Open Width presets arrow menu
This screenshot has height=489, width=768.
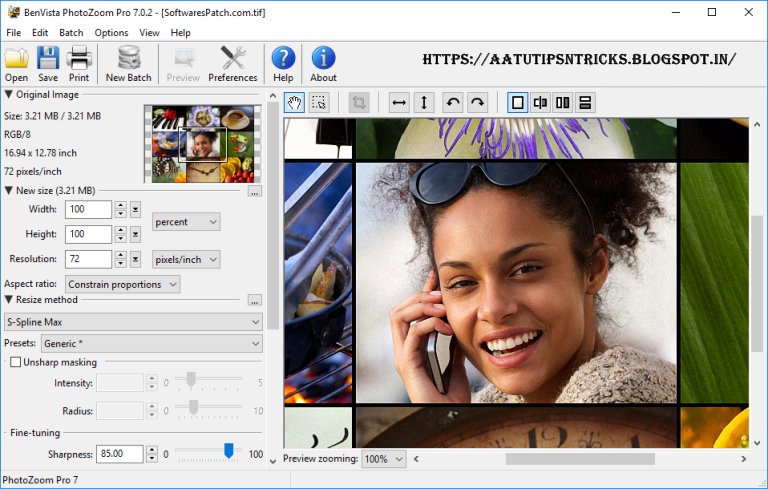tap(135, 209)
